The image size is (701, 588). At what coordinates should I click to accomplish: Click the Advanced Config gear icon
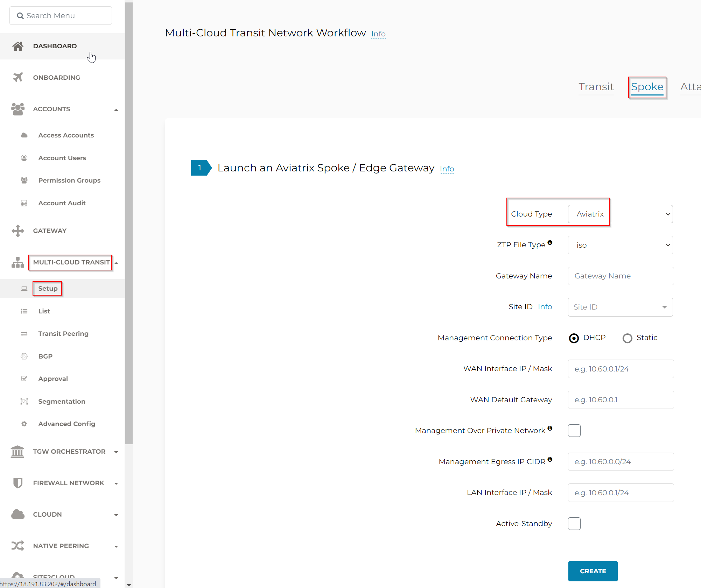[24, 424]
